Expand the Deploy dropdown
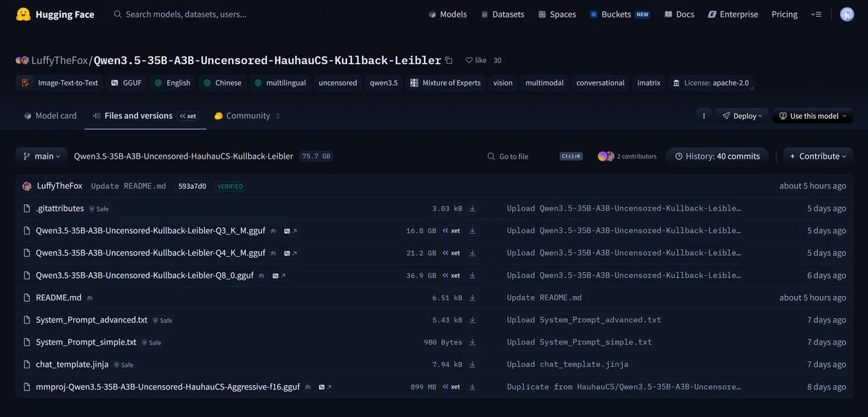This screenshot has height=417, width=868. 742,116
